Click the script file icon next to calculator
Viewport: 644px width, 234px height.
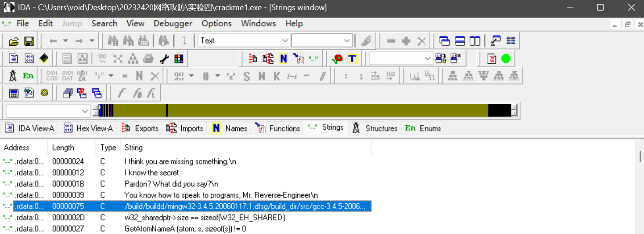pyautogui.click(x=29, y=93)
